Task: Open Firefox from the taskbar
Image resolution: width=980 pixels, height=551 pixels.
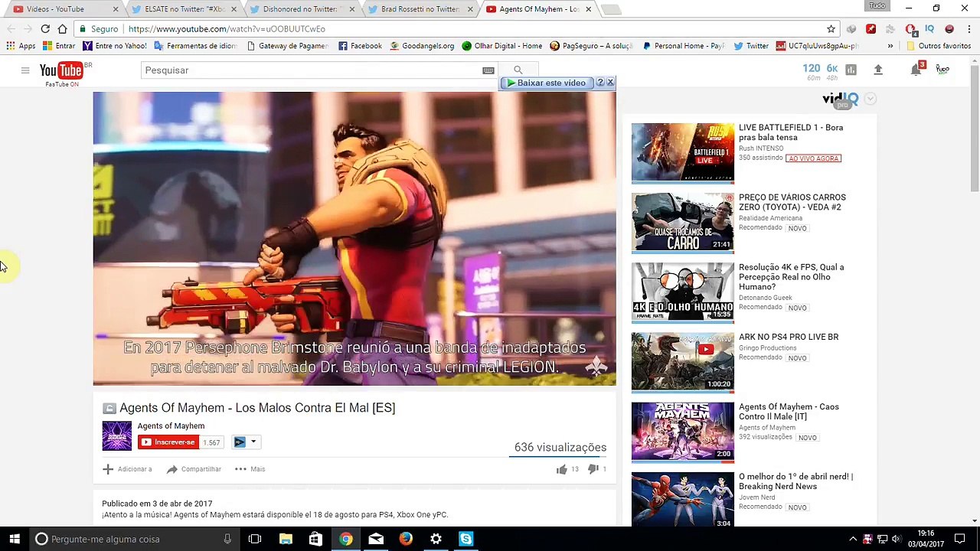Action: click(406, 539)
